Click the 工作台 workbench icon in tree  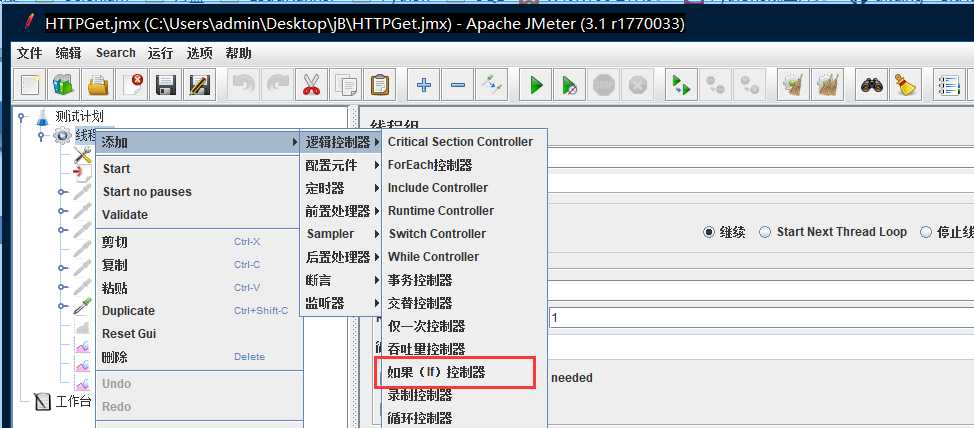pos(42,401)
